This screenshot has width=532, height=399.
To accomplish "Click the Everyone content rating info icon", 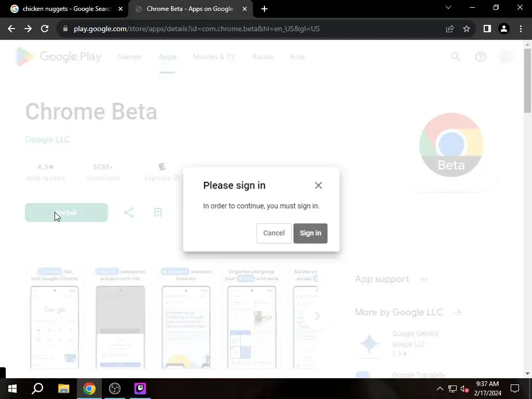I will click(x=176, y=178).
